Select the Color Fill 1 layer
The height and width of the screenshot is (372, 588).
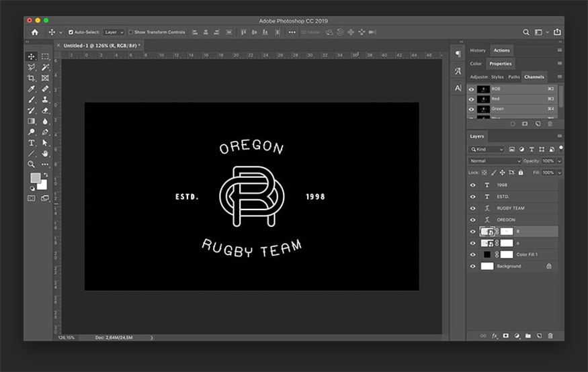coord(527,254)
